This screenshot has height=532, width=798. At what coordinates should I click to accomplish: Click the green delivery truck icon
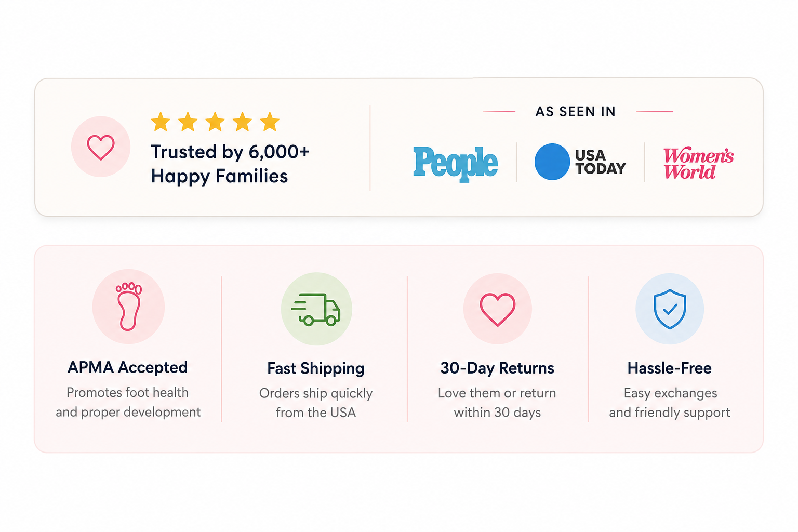click(x=316, y=309)
